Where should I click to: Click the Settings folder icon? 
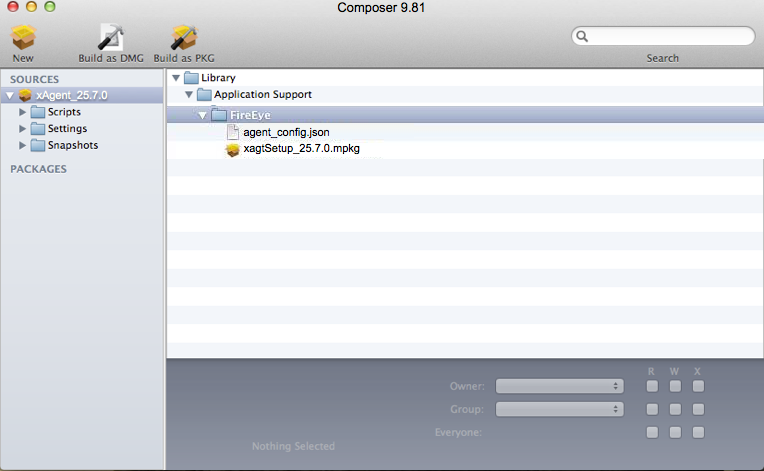(x=38, y=129)
